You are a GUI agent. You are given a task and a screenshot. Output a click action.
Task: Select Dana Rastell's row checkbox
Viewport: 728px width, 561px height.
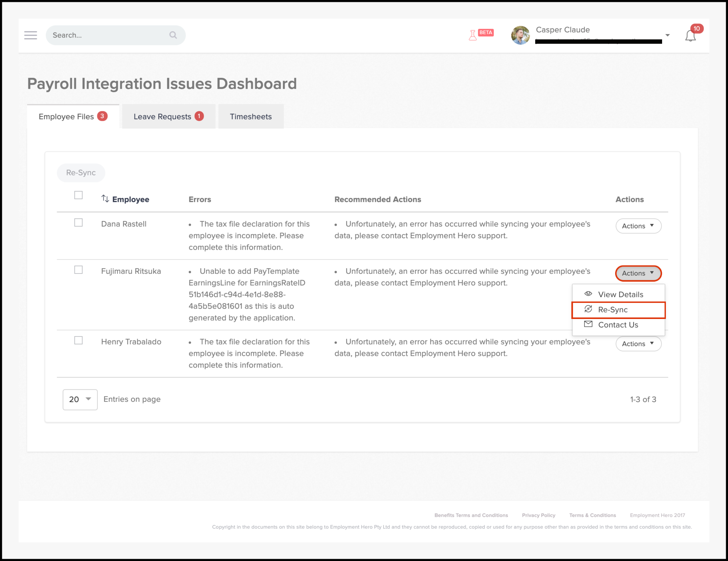pos(78,222)
